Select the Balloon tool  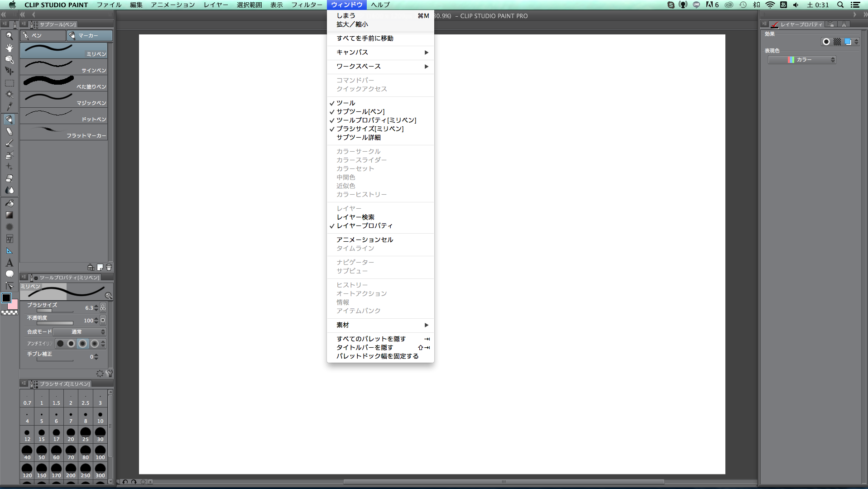tap(9, 274)
